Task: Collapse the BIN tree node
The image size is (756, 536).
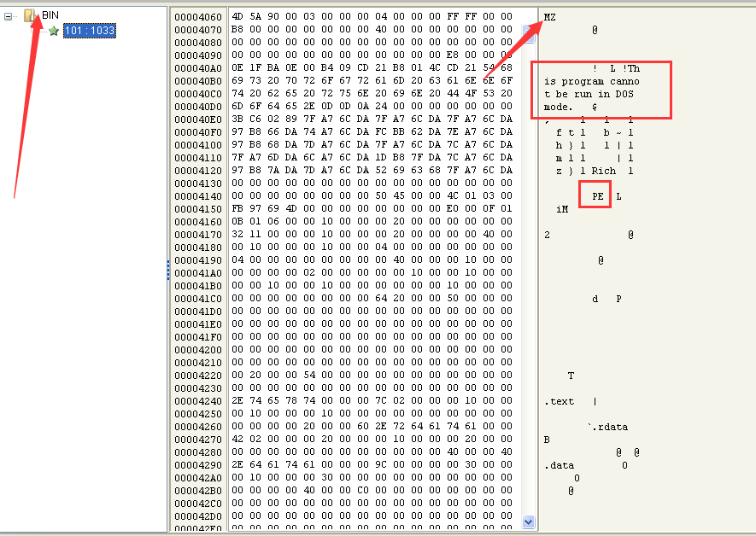Action: tap(9, 15)
